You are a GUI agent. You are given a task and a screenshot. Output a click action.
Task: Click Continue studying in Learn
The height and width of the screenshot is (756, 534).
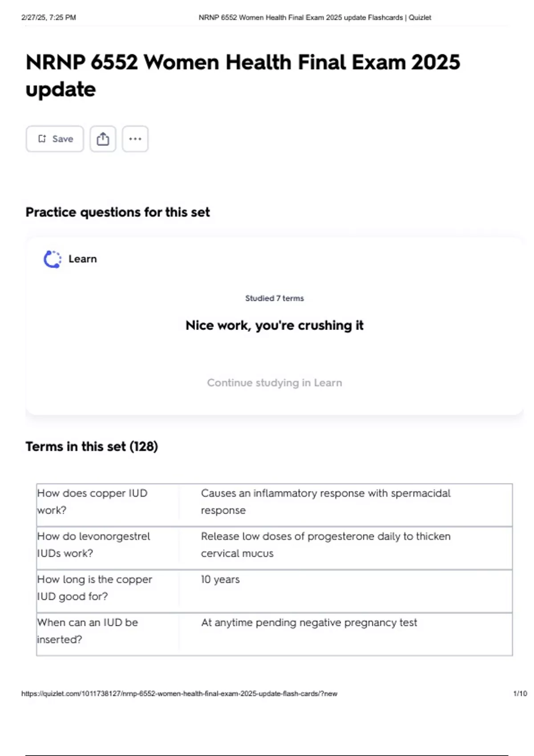[274, 383]
